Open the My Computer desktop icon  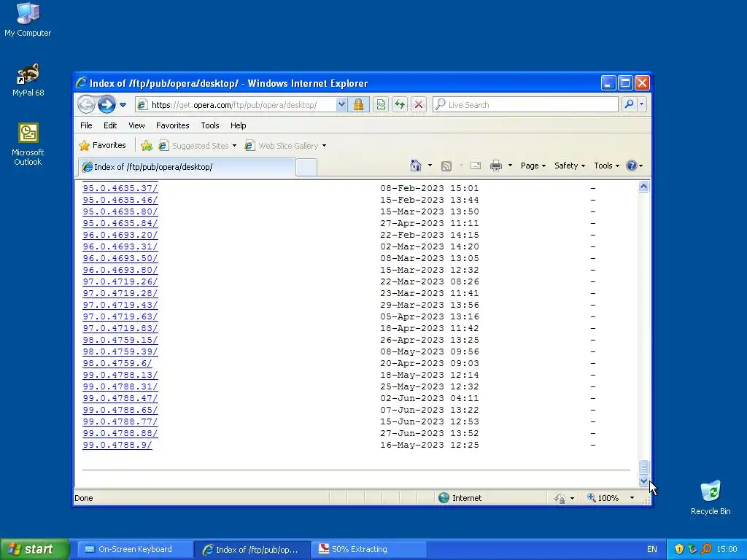28,19
